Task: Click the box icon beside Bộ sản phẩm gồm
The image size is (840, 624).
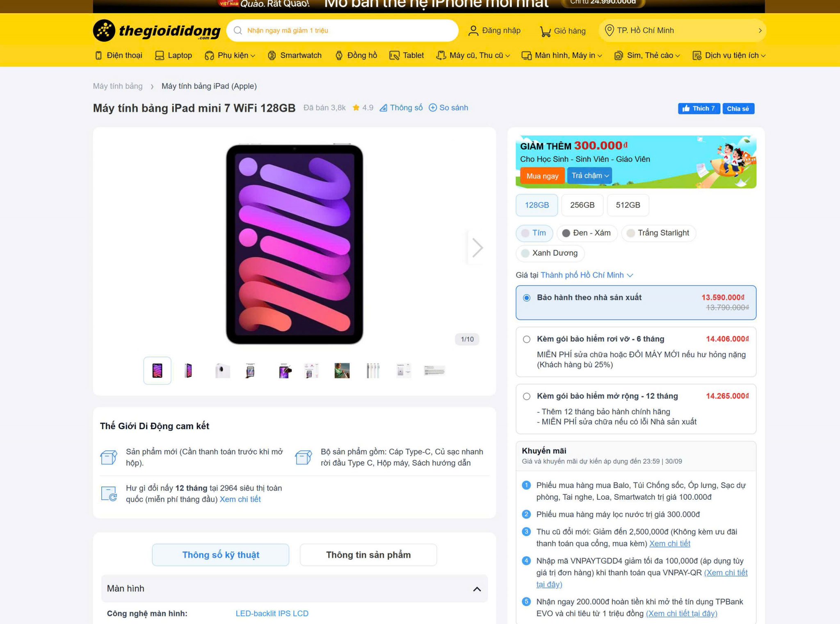Action: (x=304, y=457)
